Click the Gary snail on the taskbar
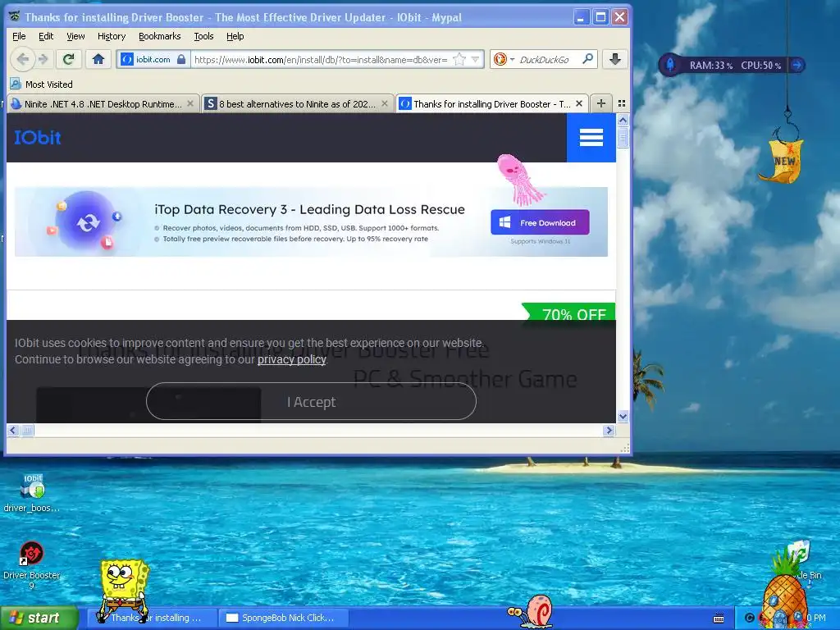The width and height of the screenshot is (840, 630). coord(531,610)
